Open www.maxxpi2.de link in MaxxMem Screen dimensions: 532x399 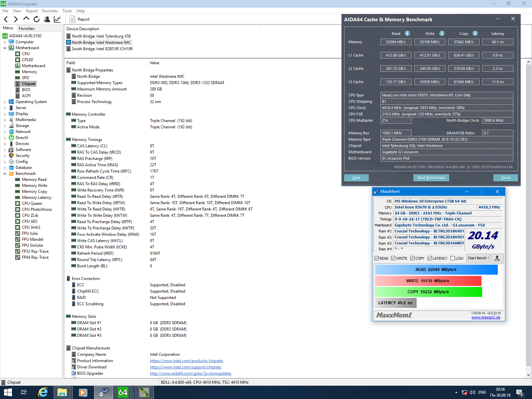coord(486,317)
